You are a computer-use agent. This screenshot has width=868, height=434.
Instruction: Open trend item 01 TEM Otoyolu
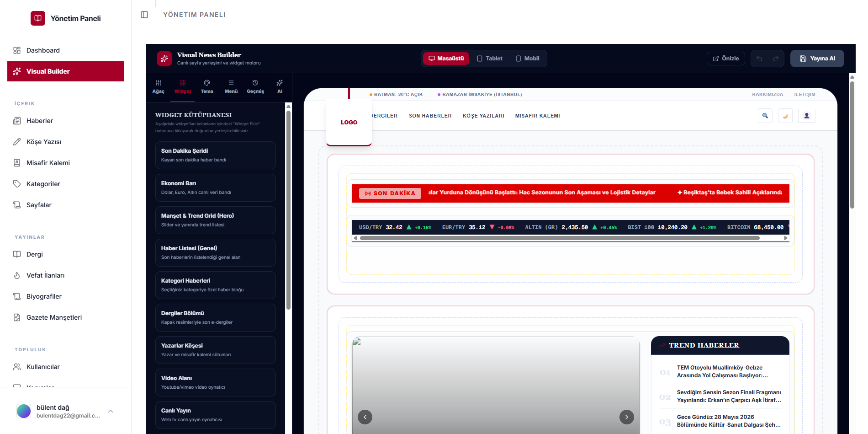click(720, 371)
